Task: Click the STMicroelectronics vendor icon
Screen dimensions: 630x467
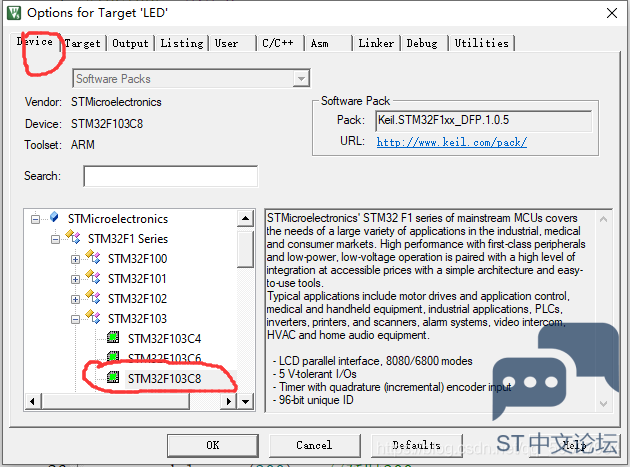Action: tap(54, 217)
